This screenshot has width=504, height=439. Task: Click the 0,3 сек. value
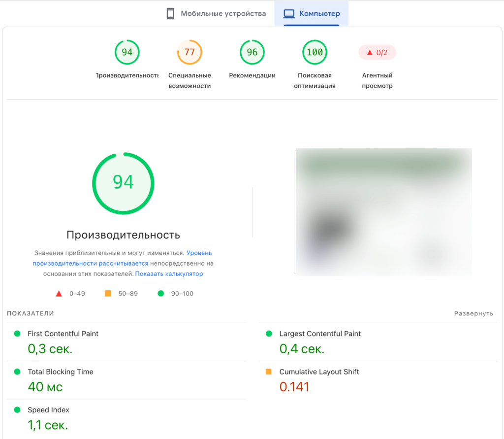click(50, 349)
